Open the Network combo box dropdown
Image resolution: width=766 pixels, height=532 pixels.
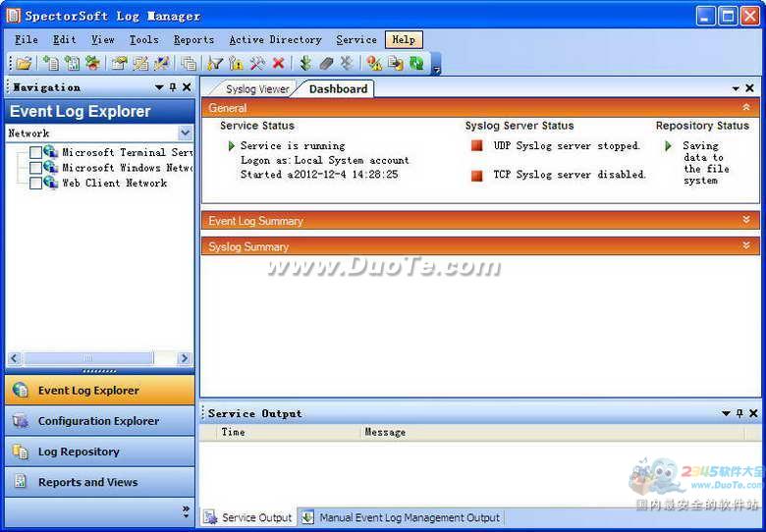click(186, 133)
